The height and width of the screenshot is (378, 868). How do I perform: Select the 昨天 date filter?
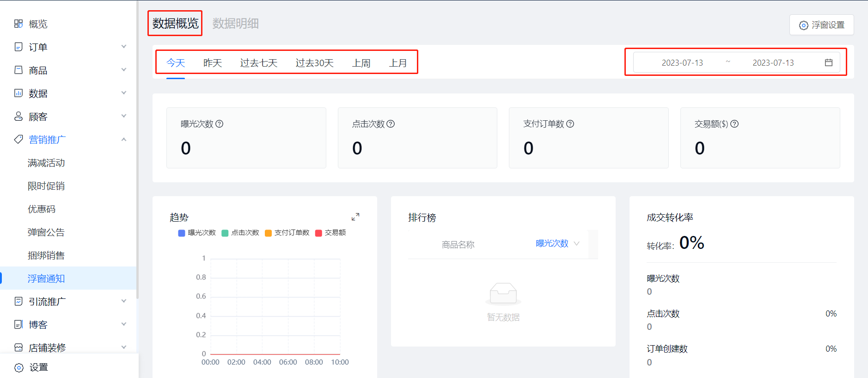pyautogui.click(x=213, y=63)
